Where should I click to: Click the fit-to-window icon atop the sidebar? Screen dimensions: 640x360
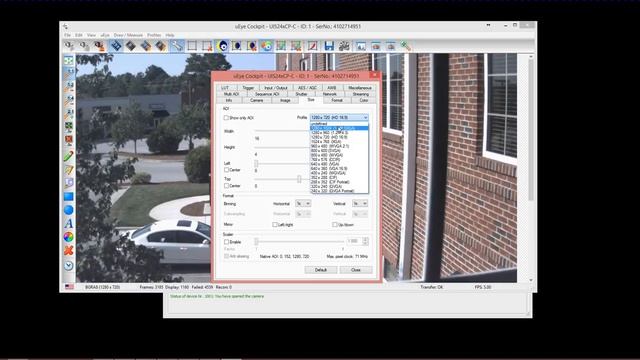(x=69, y=61)
